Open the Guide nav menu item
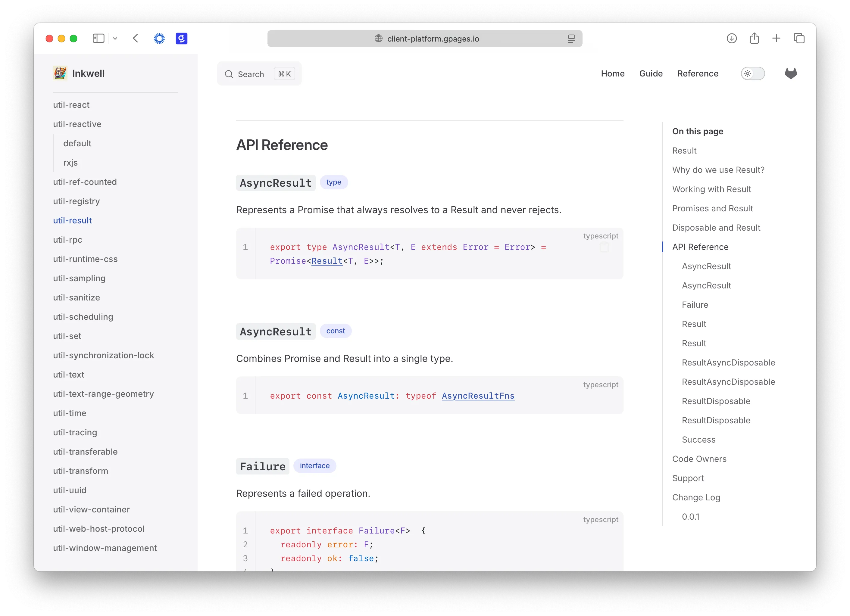This screenshot has height=616, width=850. coord(651,73)
